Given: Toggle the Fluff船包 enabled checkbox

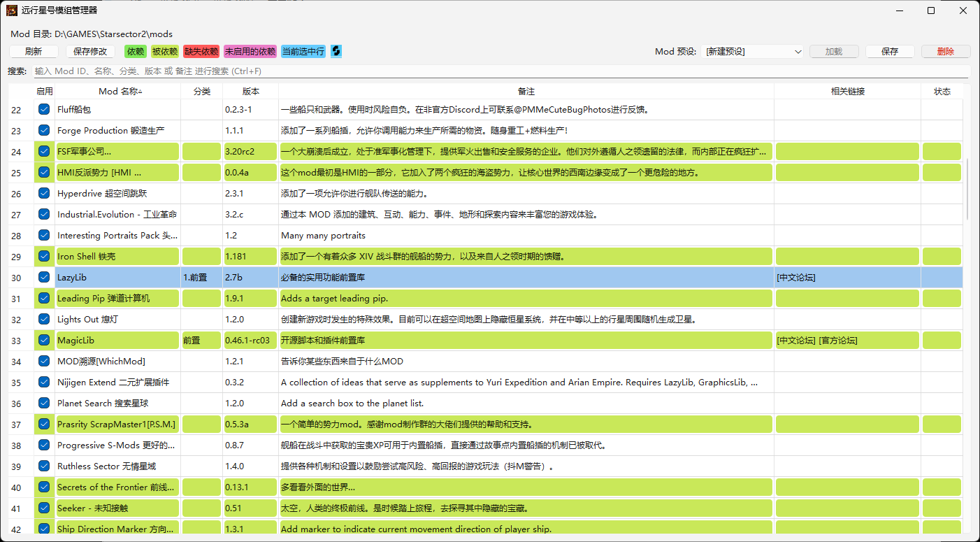Looking at the screenshot, I should (44, 109).
